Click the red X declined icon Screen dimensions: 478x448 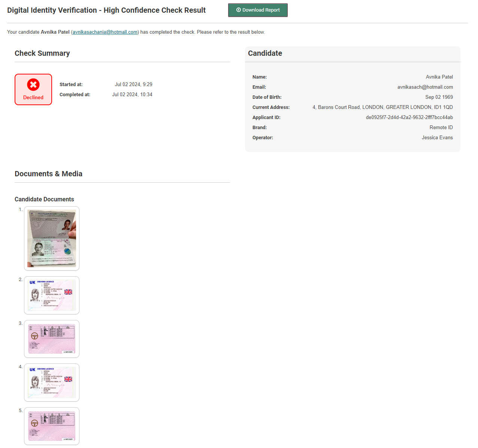pyautogui.click(x=33, y=85)
